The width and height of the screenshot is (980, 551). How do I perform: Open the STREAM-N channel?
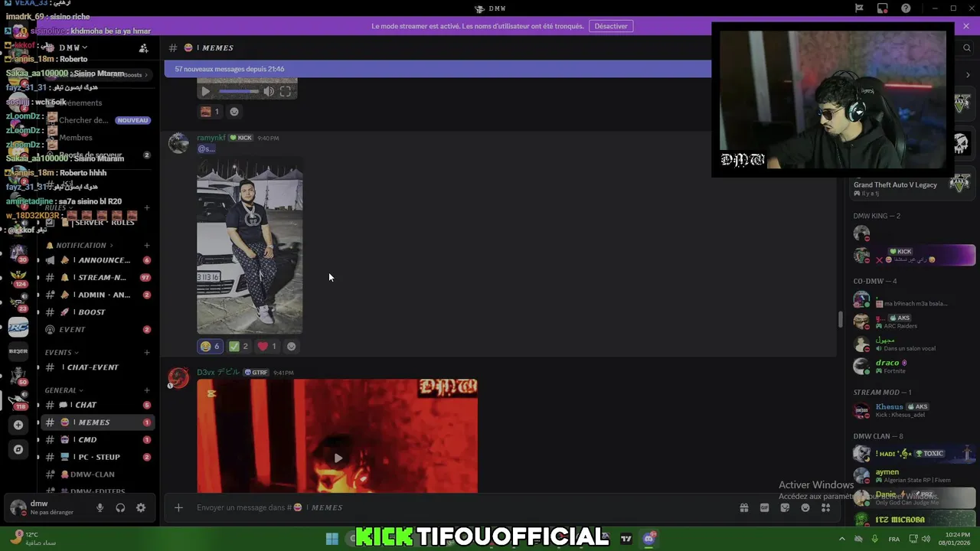pos(97,277)
